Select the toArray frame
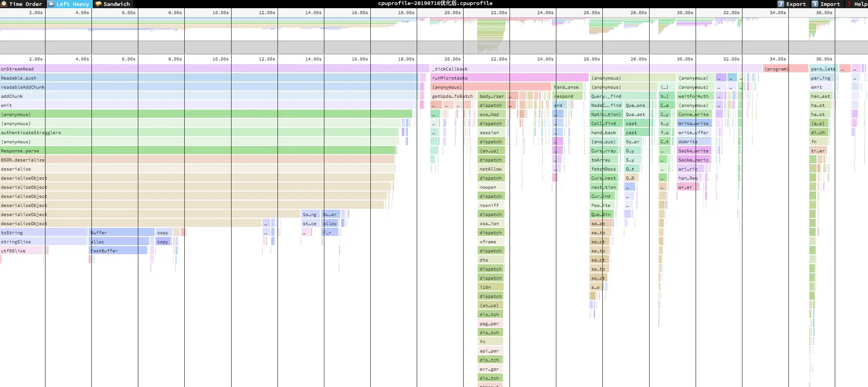The height and width of the screenshot is (387, 868). 604,160
